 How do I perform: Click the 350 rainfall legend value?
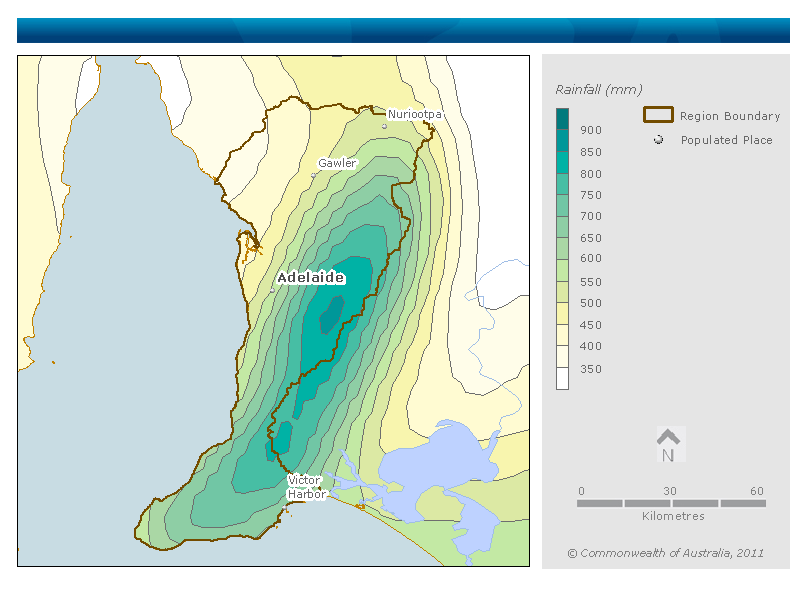pyautogui.click(x=590, y=369)
